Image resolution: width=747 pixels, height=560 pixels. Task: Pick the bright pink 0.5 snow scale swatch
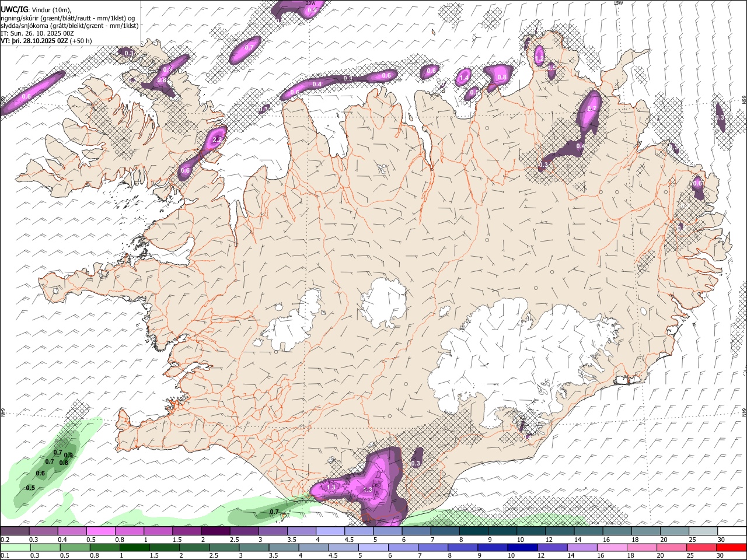(100, 531)
